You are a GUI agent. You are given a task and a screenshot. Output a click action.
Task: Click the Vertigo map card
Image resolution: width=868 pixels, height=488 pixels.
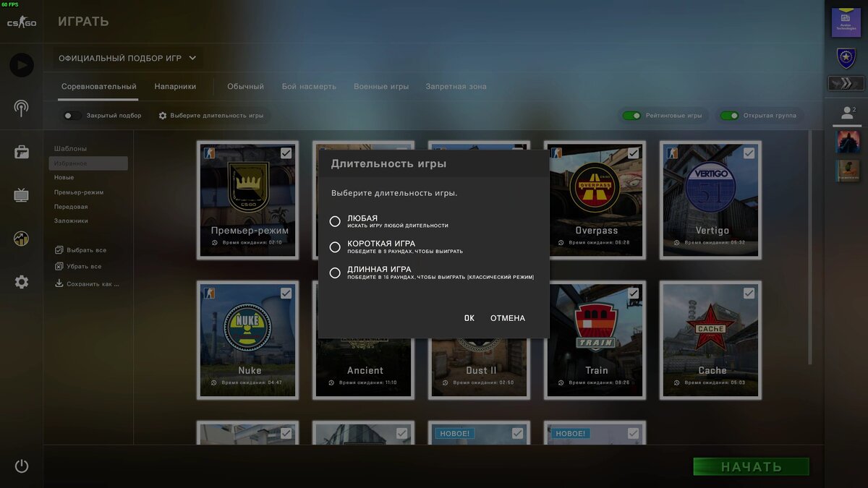712,200
